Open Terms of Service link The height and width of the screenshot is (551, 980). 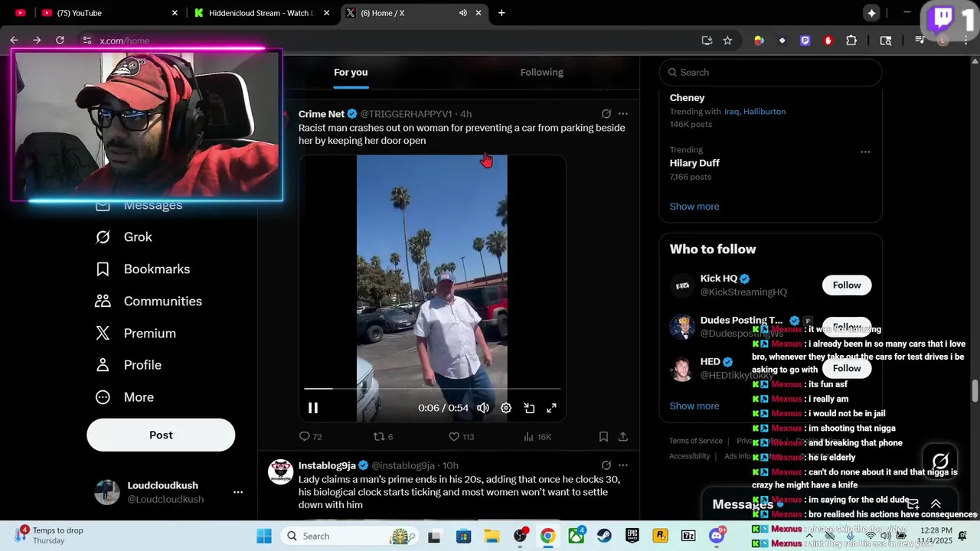(x=696, y=441)
